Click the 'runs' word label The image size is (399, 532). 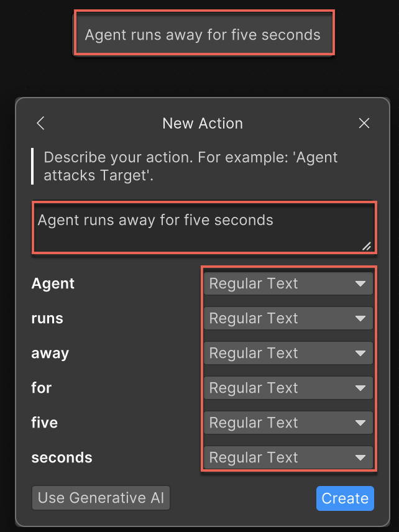pos(47,319)
